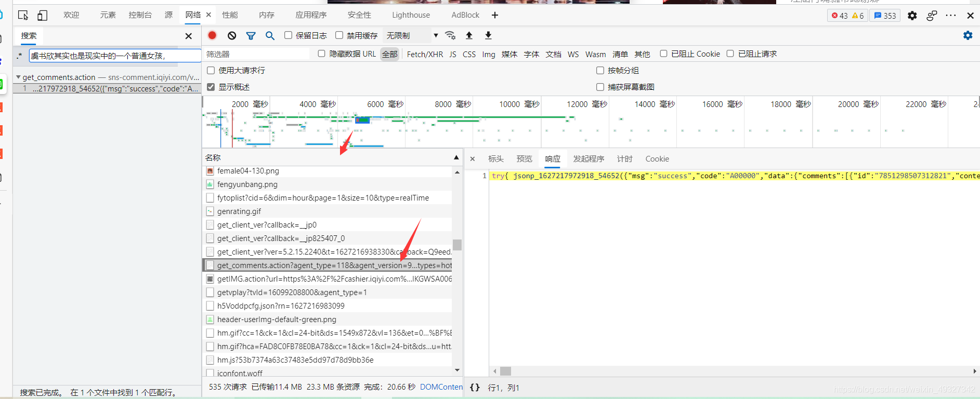Add a new DevTools tab with plus icon
The image size is (980, 399).
click(x=495, y=15)
